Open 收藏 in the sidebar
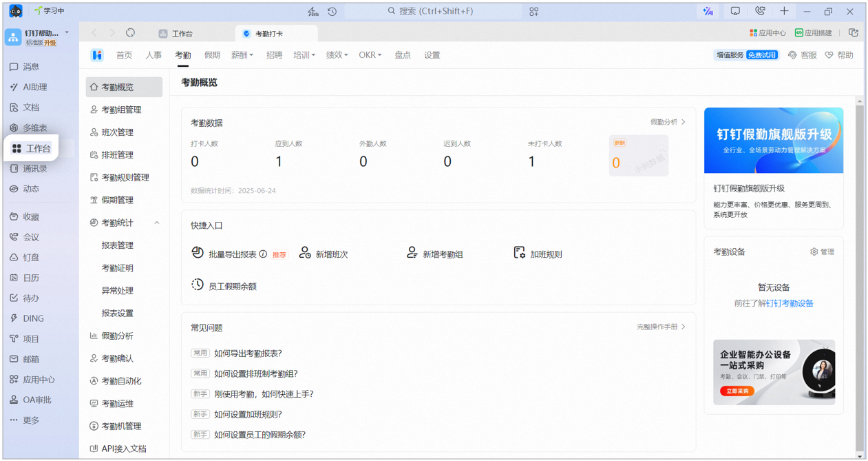Image resolution: width=868 pixels, height=461 pixels. point(25,217)
